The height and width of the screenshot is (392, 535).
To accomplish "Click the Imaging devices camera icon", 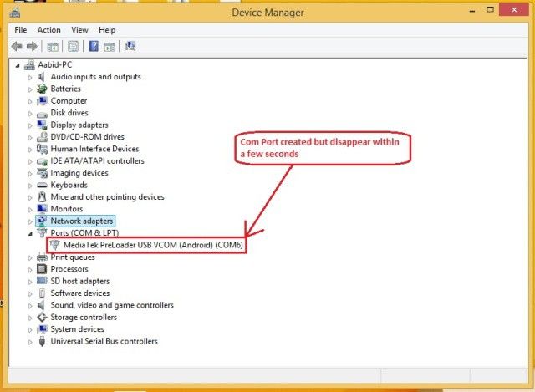I will (42, 173).
